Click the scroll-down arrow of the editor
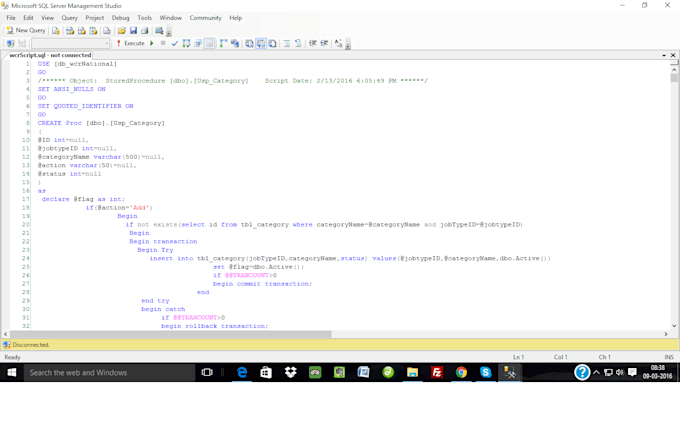The height and width of the screenshot is (423, 680). 674,326
